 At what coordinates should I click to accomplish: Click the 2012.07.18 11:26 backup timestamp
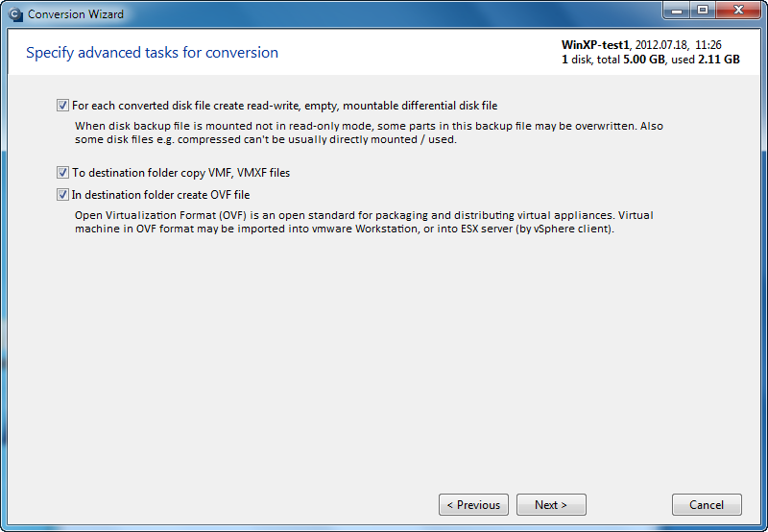679,44
